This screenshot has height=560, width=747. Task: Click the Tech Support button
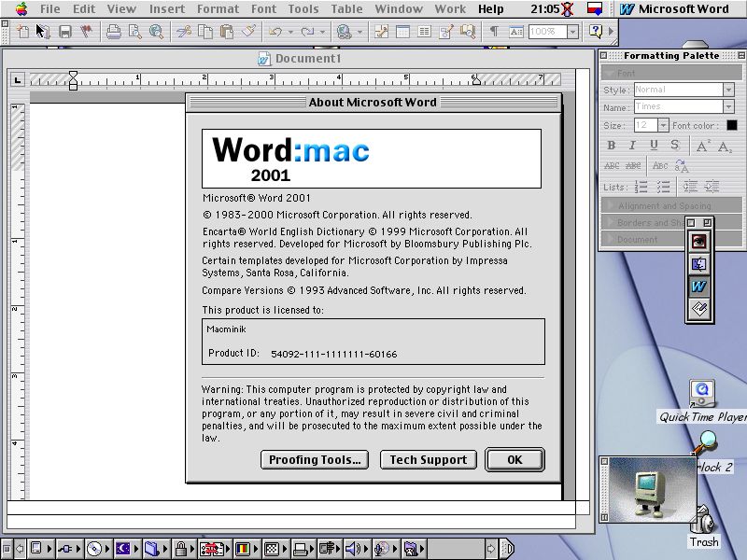pos(429,459)
